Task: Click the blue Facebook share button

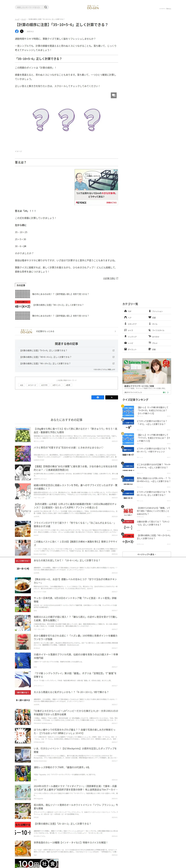Action: [x=98, y=397]
